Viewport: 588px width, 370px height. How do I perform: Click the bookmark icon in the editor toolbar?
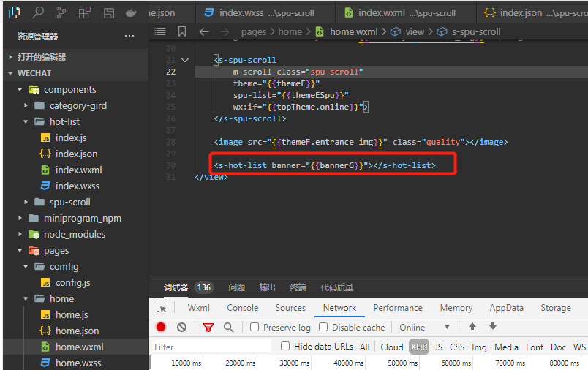181,31
